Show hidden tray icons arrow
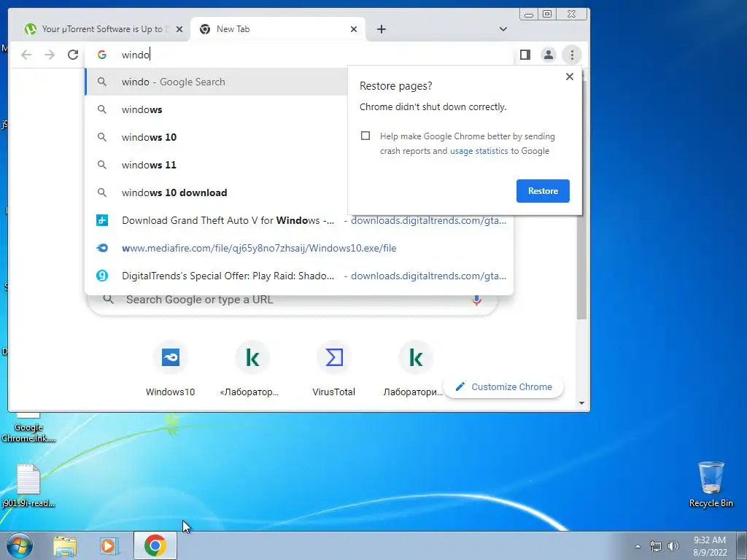Screen dimensions: 747x560 point(638,546)
